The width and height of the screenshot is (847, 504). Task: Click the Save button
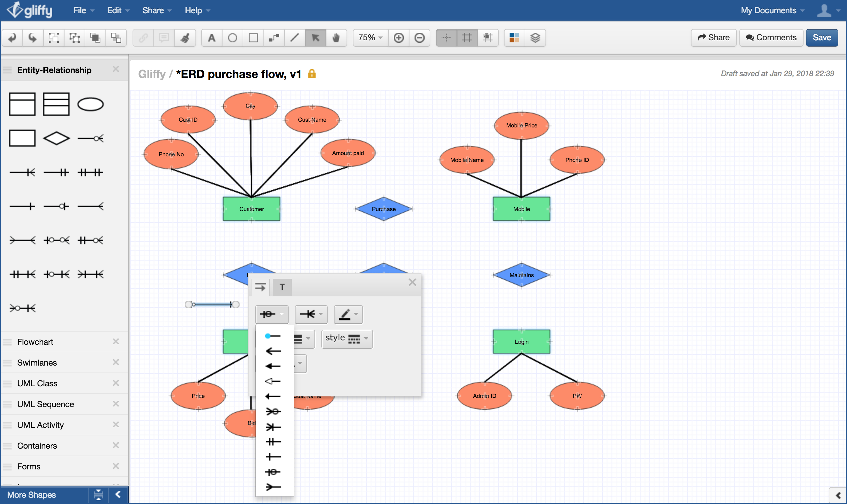[x=821, y=37]
